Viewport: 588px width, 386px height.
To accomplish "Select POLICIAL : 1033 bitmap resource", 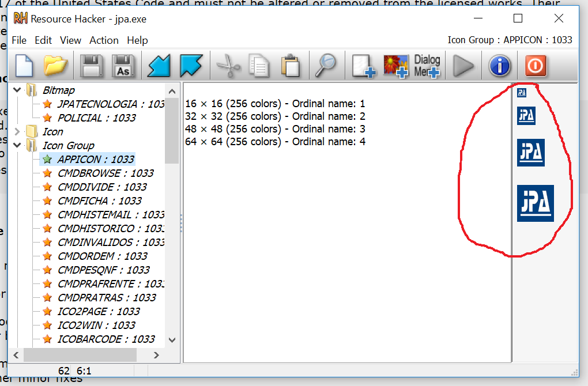I will pyautogui.click(x=96, y=118).
